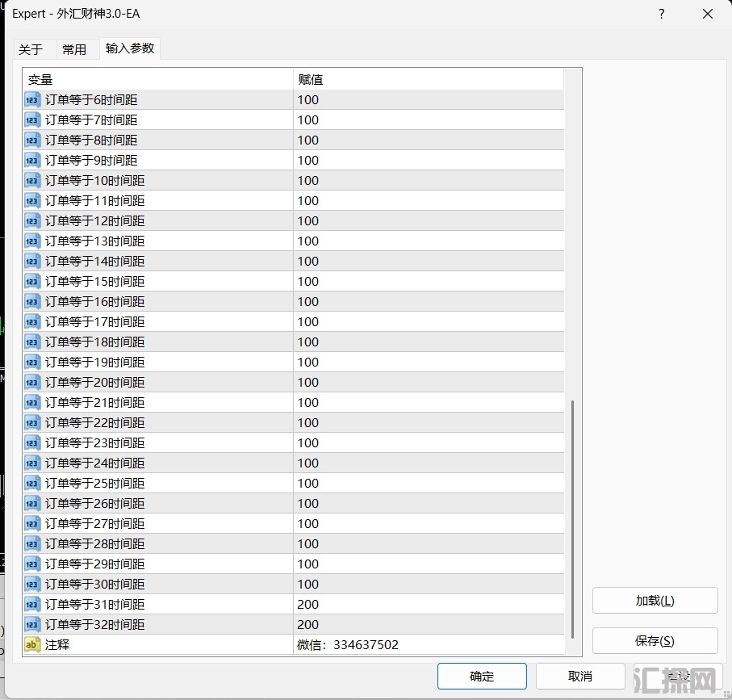Click the parameter list vertical scrollbar thumb

pos(572,519)
